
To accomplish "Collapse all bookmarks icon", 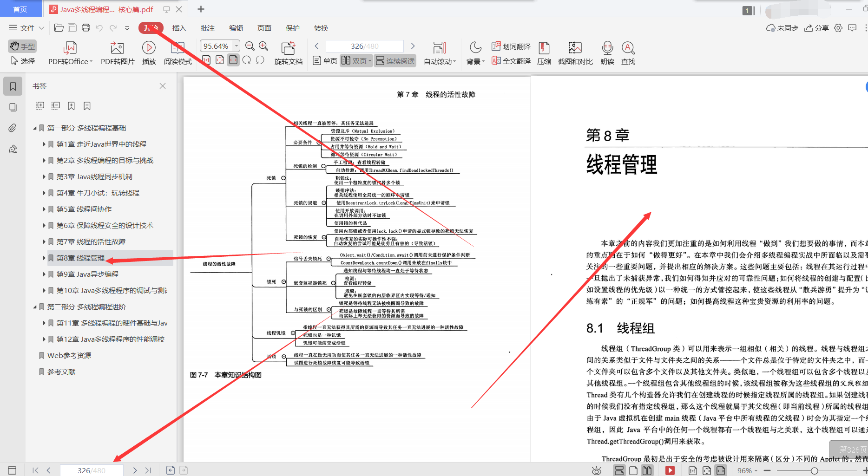I will pos(56,106).
